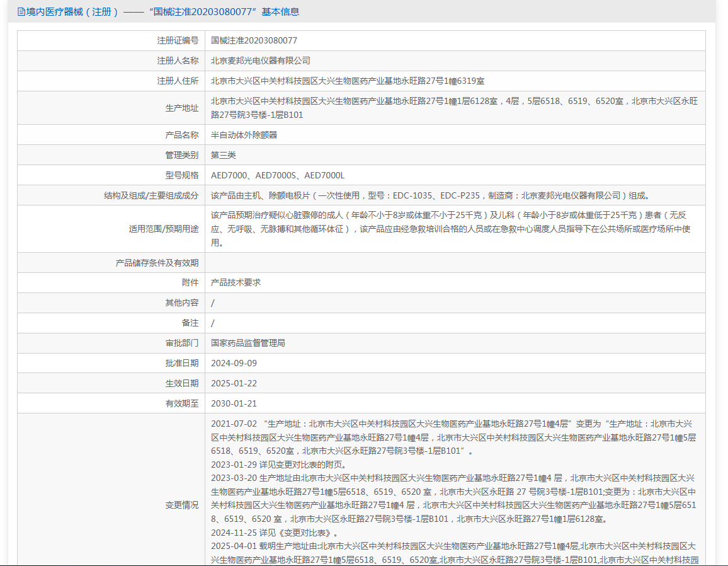Select the registrant address ending 1幢6319室

348,81
